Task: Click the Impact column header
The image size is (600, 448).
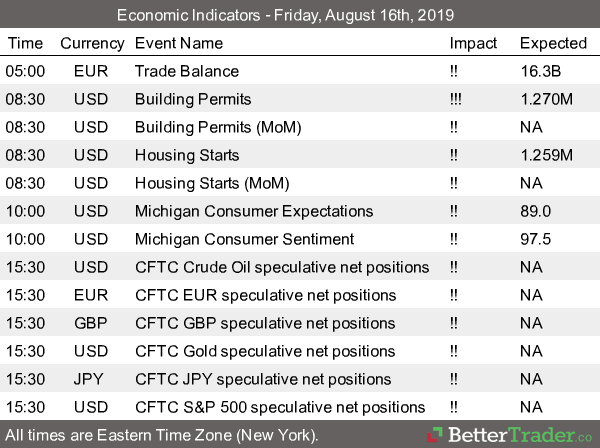Action: pyautogui.click(x=473, y=43)
